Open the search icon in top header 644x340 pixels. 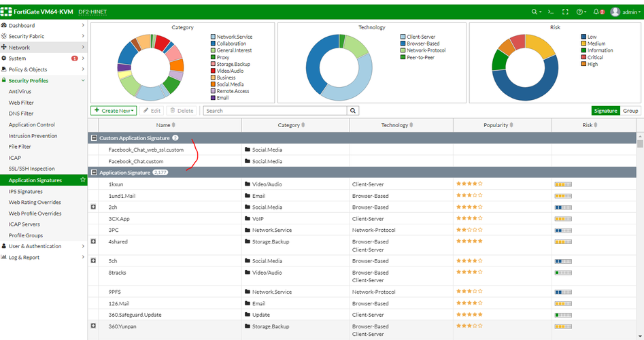(536, 12)
